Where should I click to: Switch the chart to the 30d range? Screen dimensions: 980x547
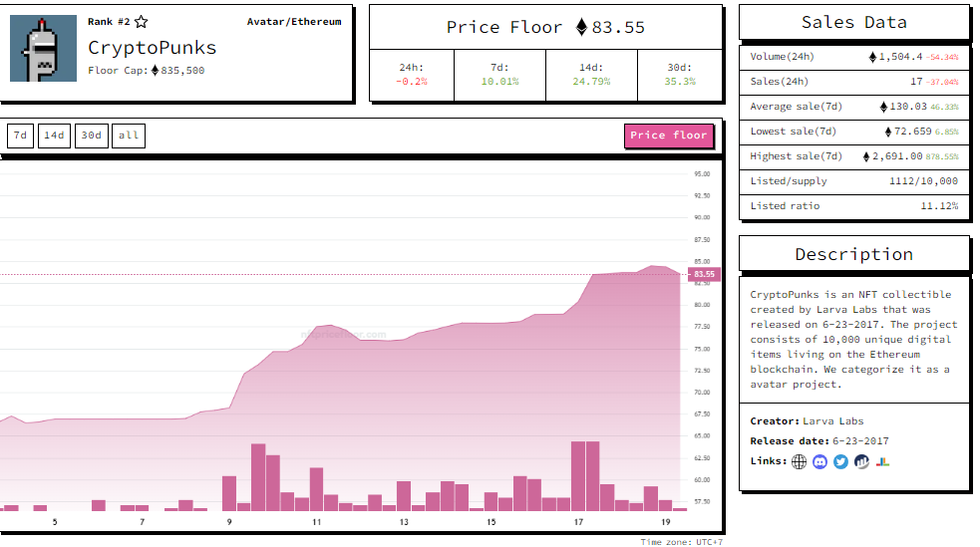[x=92, y=136]
